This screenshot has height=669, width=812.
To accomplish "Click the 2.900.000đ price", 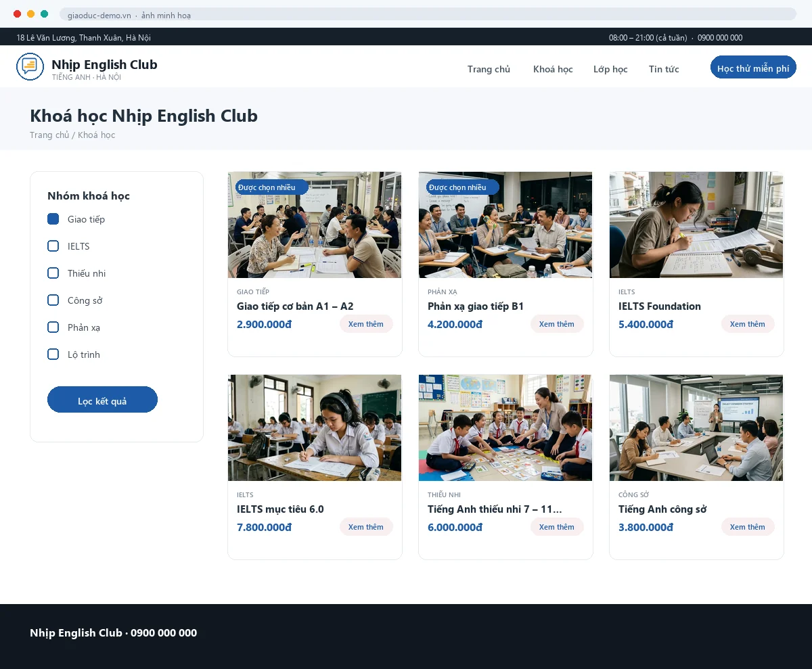I will coord(264,325).
